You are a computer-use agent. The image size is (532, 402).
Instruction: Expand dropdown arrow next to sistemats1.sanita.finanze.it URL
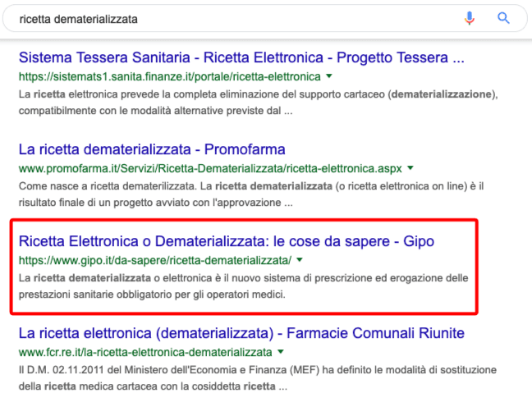tap(329, 77)
